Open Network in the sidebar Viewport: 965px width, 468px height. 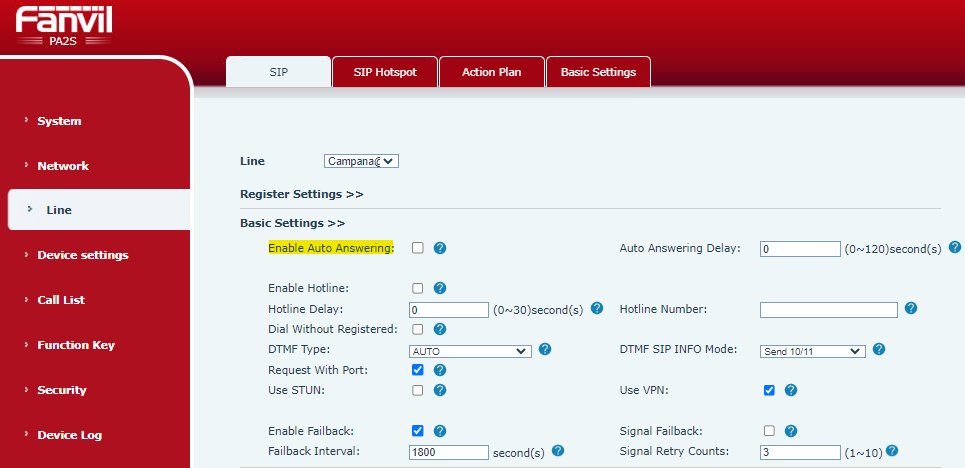point(63,166)
